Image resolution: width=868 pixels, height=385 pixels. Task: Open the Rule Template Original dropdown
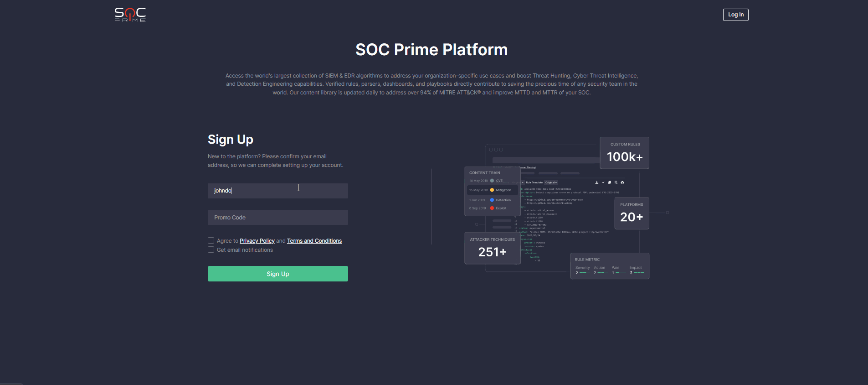tap(551, 182)
